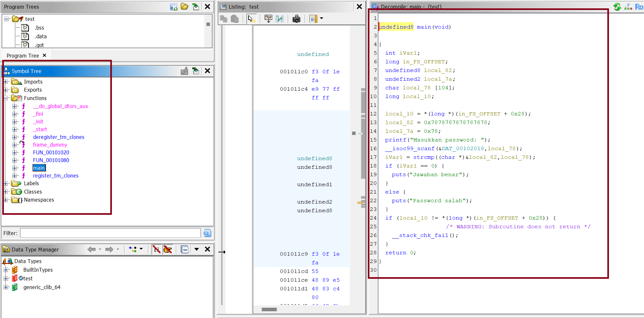Click the Symbol Tree Filter text field
This screenshot has height=318, width=644.
[x=110, y=233]
